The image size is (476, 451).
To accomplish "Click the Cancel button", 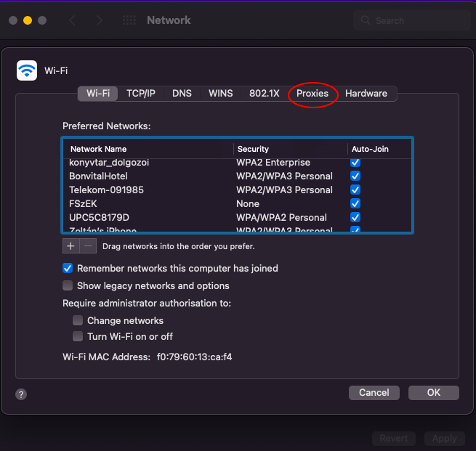I will 374,392.
